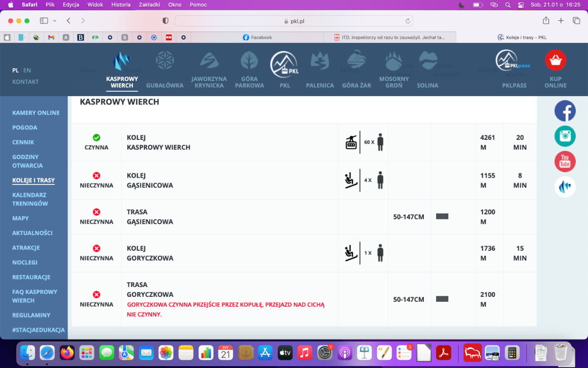588x368 pixels.
Task: Click the Palenica resort icon
Action: (x=319, y=61)
